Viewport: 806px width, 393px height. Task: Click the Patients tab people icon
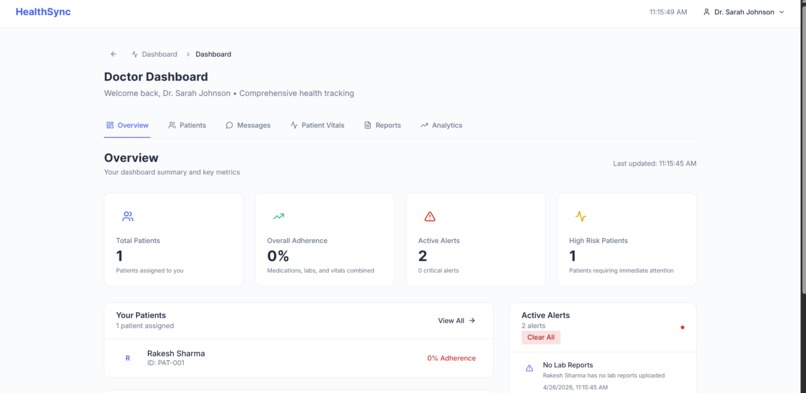point(172,125)
